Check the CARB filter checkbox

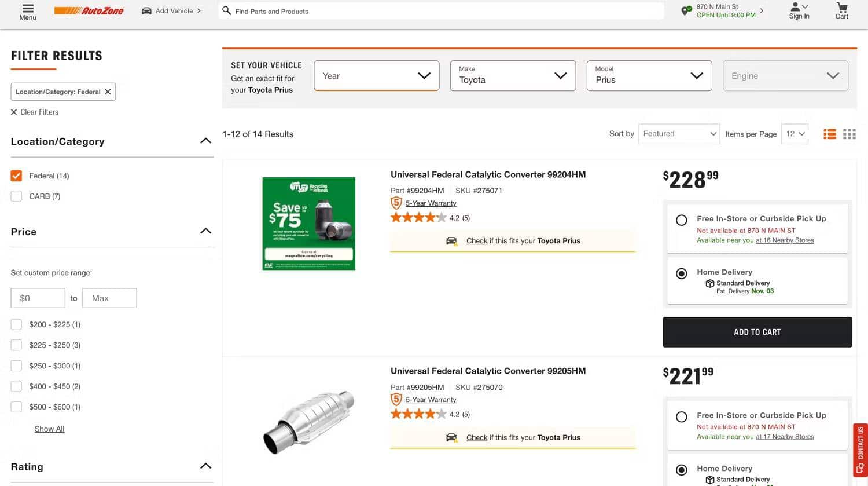point(16,196)
